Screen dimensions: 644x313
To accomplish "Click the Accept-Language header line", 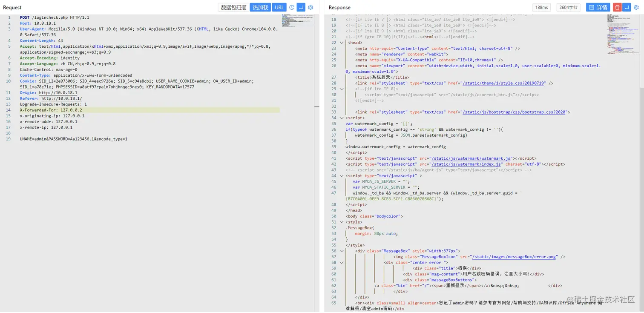I will pos(68,64).
